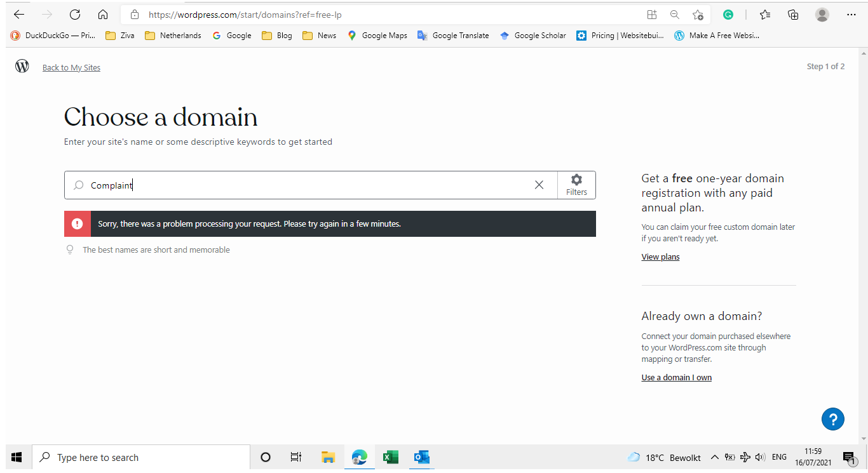Follow the Back to My Sites link
This screenshot has width=868, height=473.
click(x=71, y=67)
